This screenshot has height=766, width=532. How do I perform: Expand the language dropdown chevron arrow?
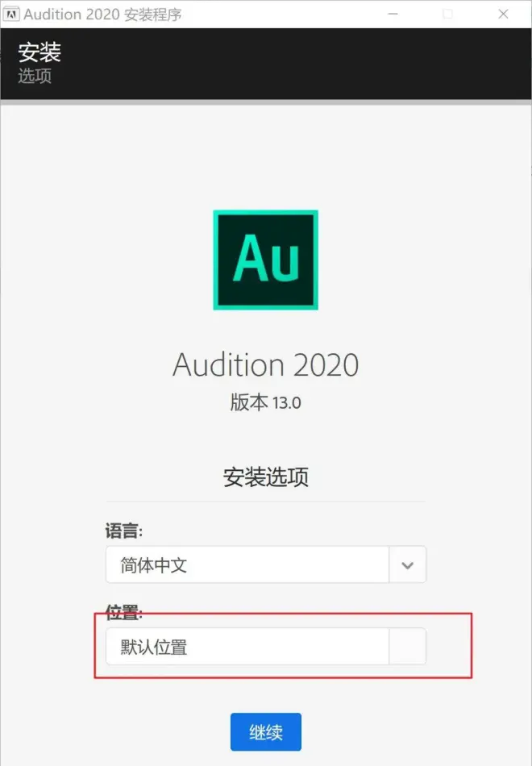(408, 565)
